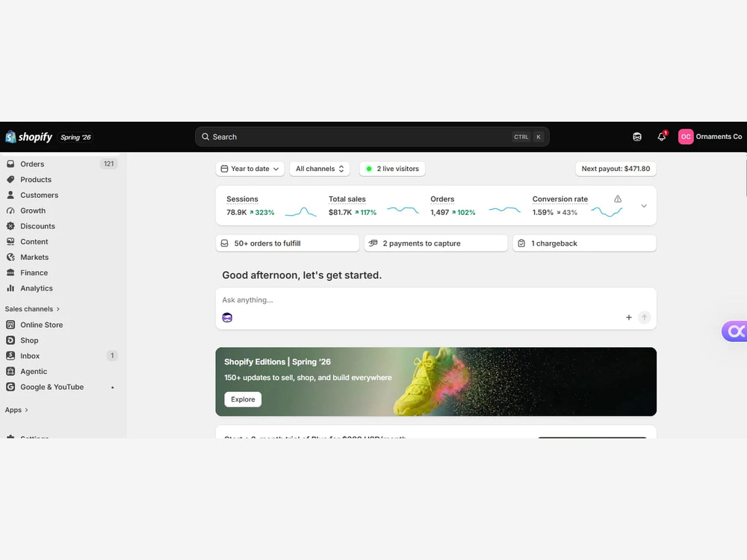Open the Discounts section
The image size is (747, 560).
pyautogui.click(x=37, y=226)
